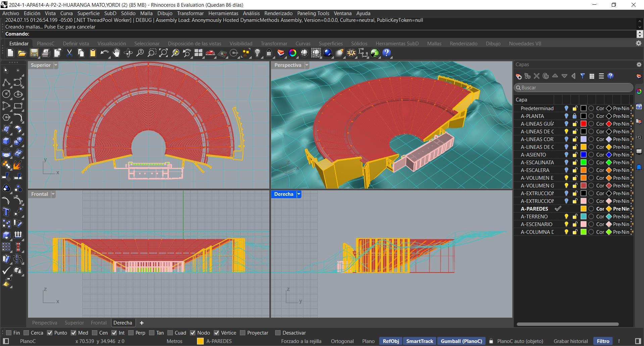Viewport: 644px width, 346px height.
Task: Click the A-ASIENTO blue color swatch
Action: coord(583,155)
